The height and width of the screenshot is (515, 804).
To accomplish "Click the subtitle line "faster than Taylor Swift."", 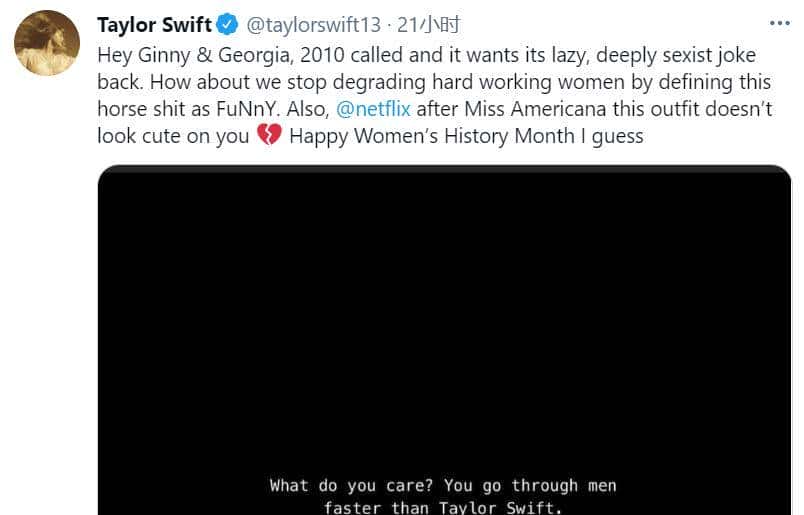I will 443,508.
